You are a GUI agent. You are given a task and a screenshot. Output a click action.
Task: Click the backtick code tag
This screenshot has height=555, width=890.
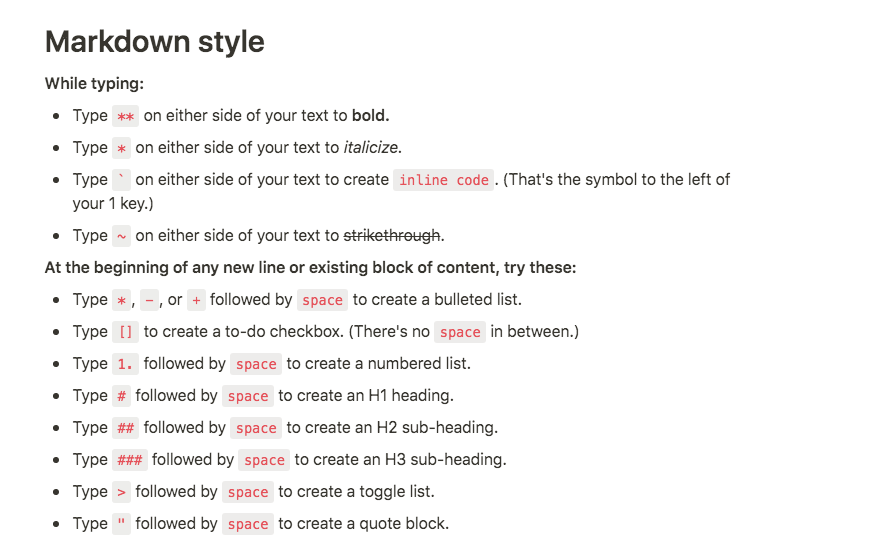tap(121, 180)
